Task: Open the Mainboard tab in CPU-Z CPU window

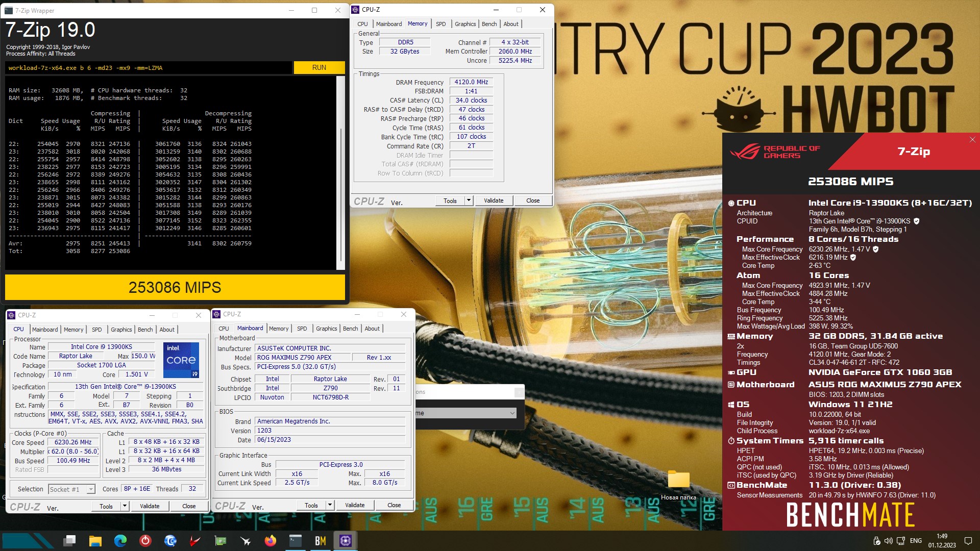Action: pyautogui.click(x=45, y=330)
